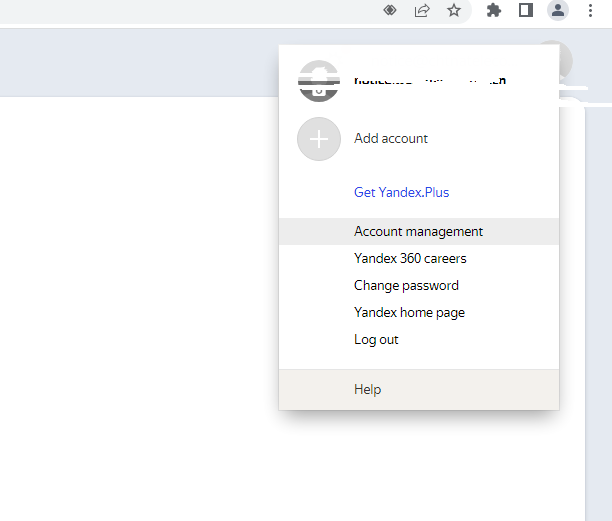Open the browser side panel icon
This screenshot has height=521, width=612.
tap(526, 10)
